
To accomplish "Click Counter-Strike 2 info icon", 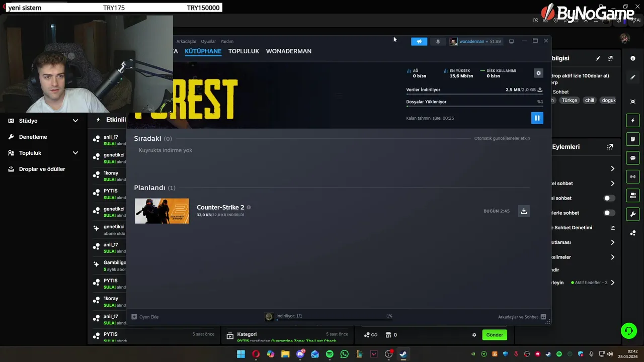I will (249, 207).
